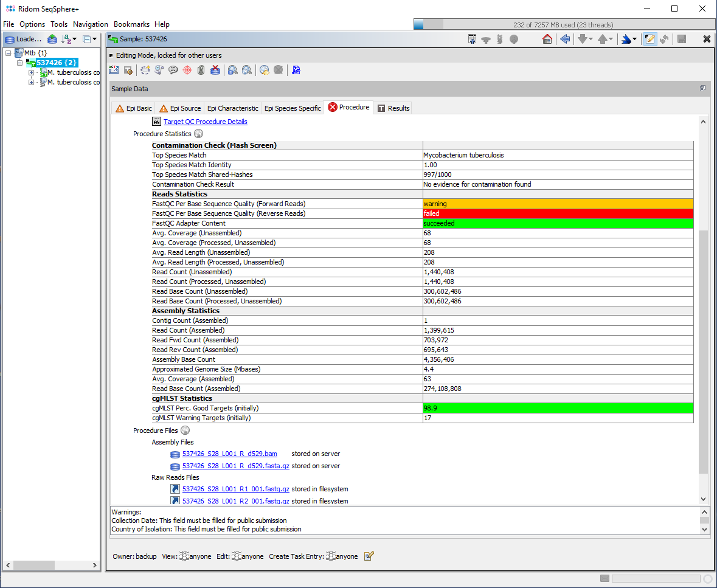
Task: Toggle the editing mode pencil button
Action: click(649, 39)
